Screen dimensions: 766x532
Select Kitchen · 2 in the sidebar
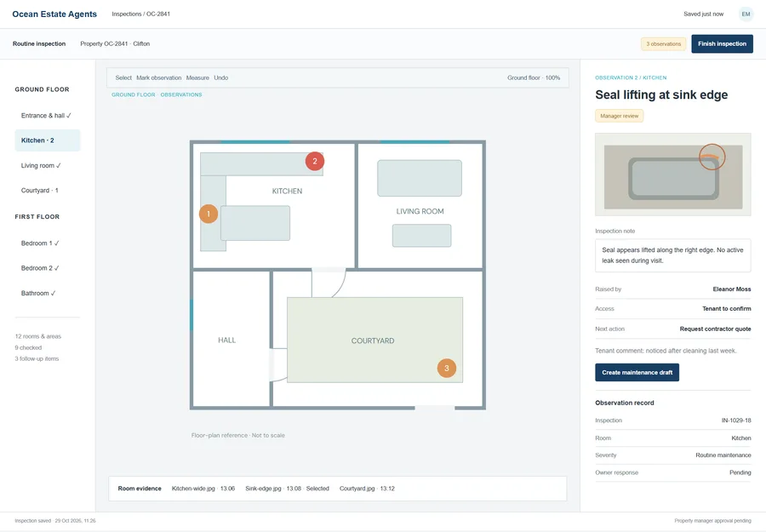[x=48, y=140]
